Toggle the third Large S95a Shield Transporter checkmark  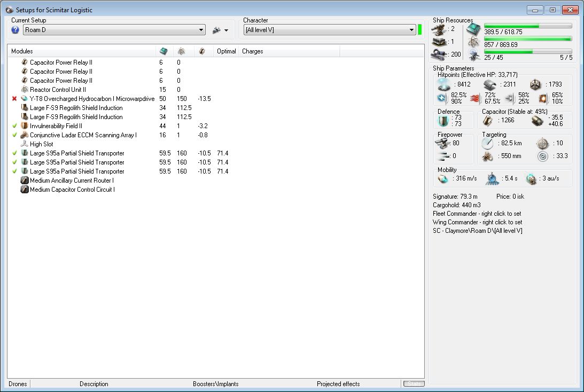pyautogui.click(x=14, y=171)
